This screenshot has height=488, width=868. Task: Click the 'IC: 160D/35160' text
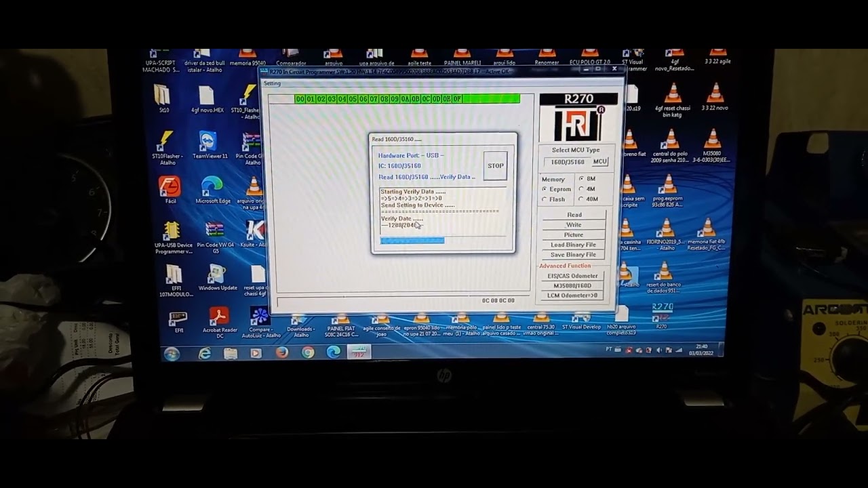399,166
